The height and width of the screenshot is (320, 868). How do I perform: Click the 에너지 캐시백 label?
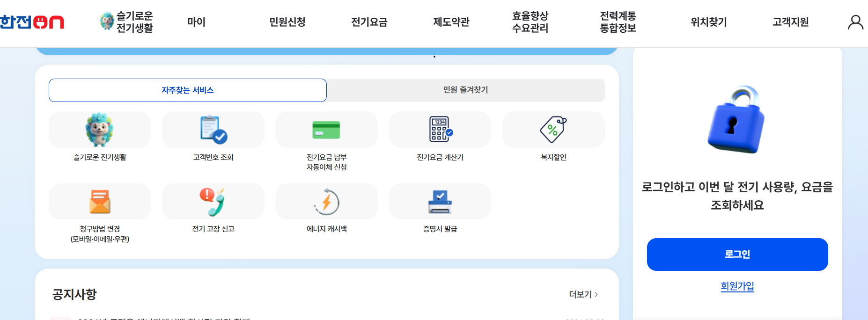click(326, 229)
